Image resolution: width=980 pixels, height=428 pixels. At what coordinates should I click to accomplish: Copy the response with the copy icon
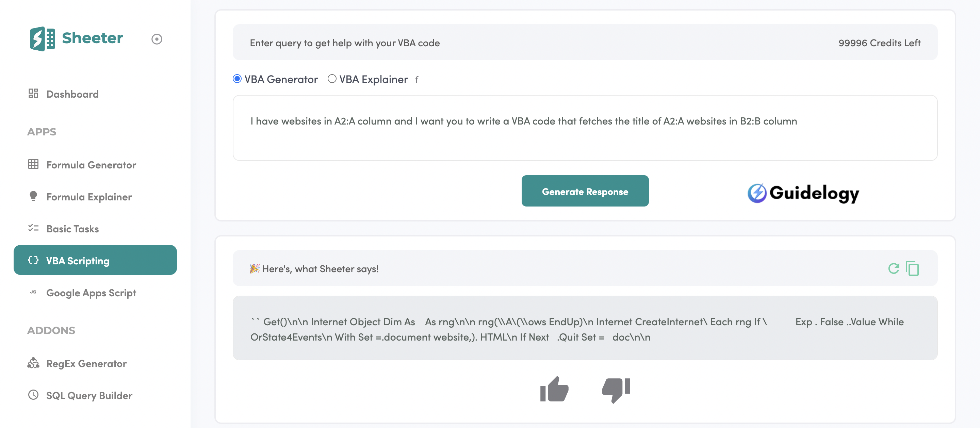912,268
